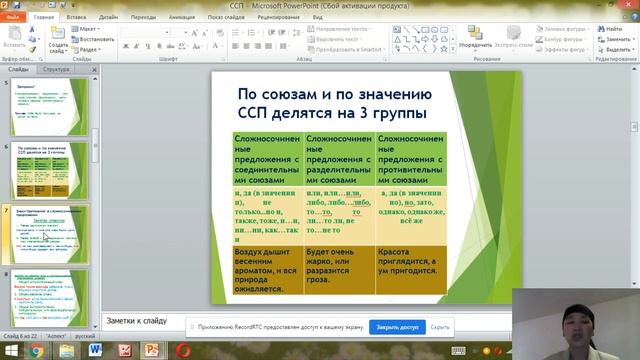Toggle justify text alignment

(x=268, y=46)
